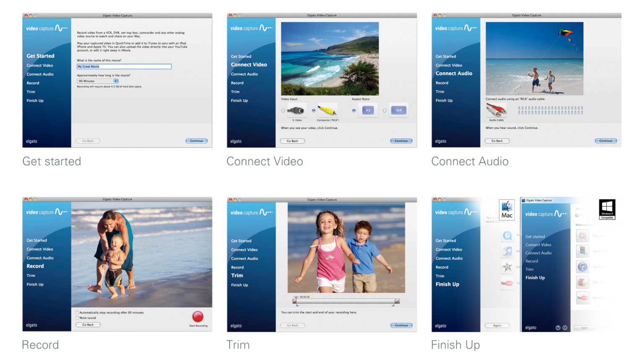Click Continue in the Get Started window
The height and width of the screenshot is (362, 644).
click(197, 141)
